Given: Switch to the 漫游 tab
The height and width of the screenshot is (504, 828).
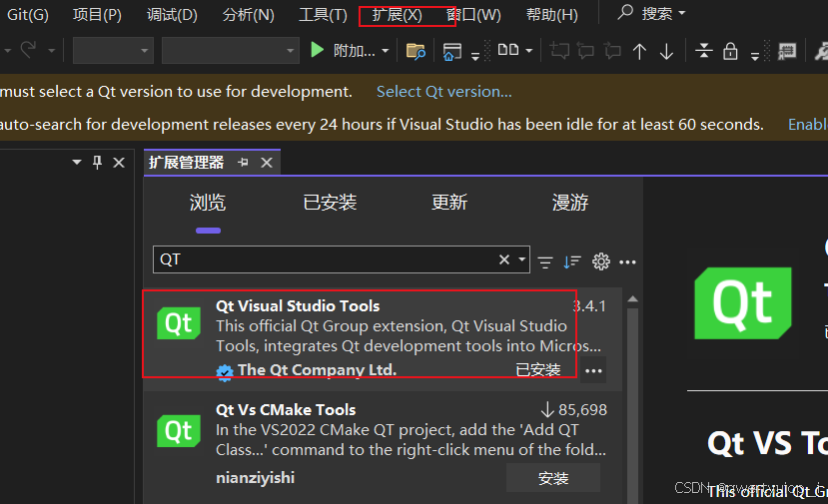Looking at the screenshot, I should pos(569,203).
